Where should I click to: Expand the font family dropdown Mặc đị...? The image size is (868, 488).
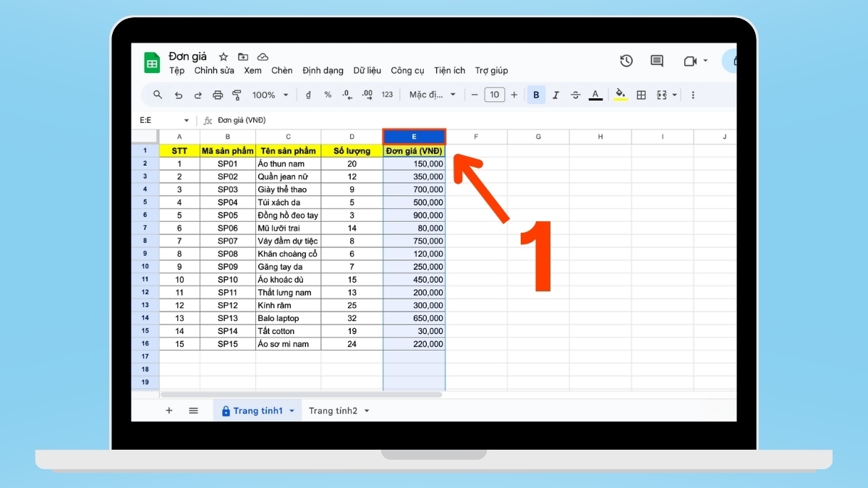point(433,95)
